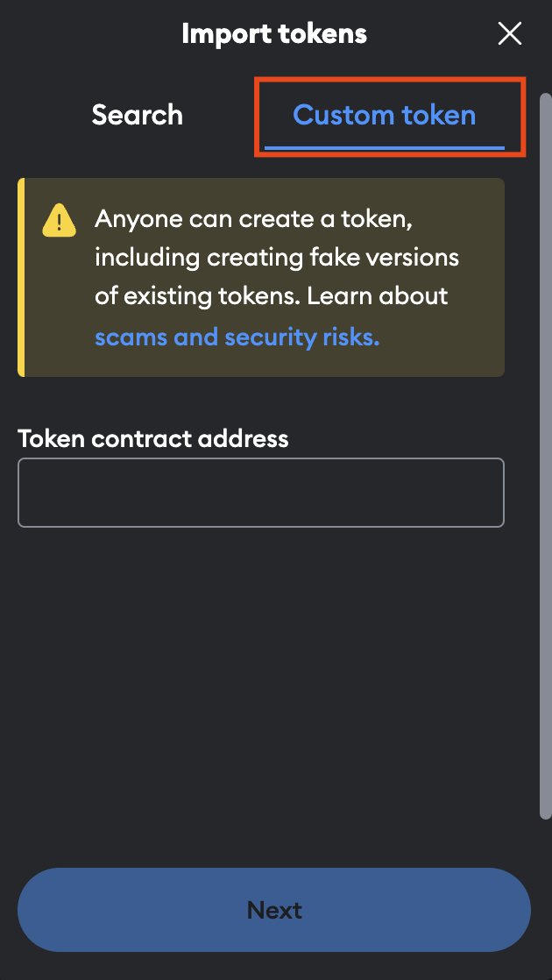Switch to the Search tab
Screen dimensions: 552x980
click(138, 115)
